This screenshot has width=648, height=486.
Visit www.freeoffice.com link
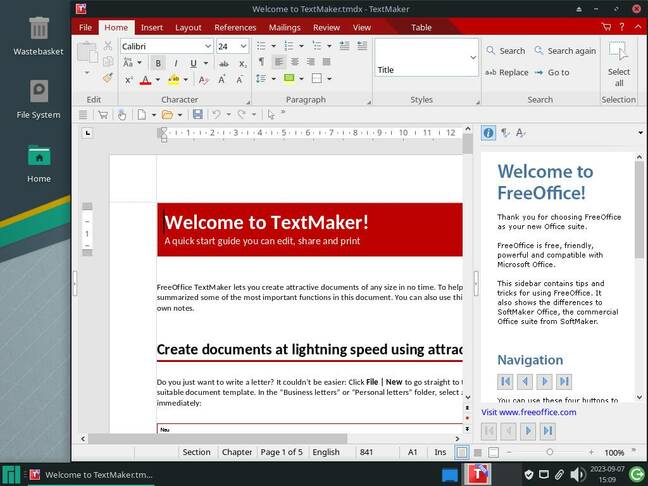click(529, 412)
